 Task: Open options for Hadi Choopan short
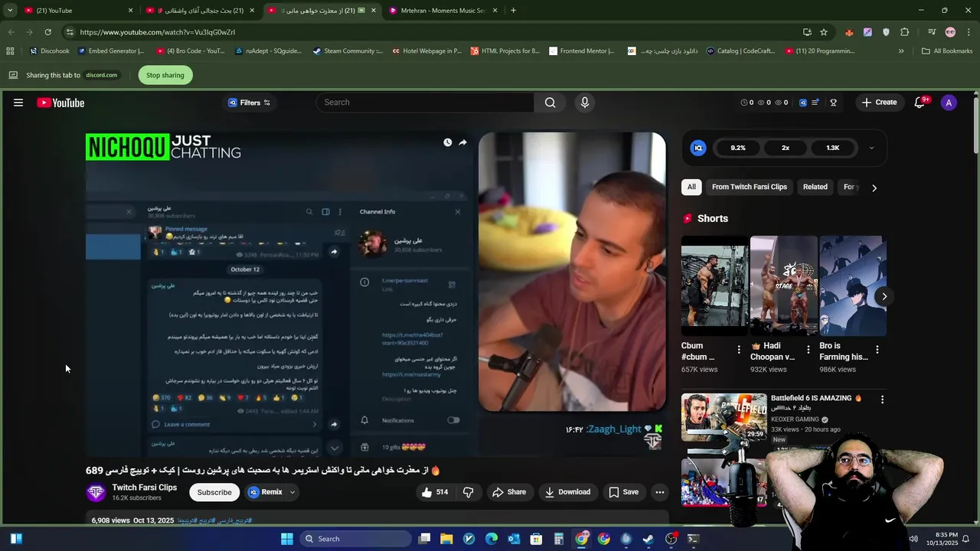tap(808, 350)
